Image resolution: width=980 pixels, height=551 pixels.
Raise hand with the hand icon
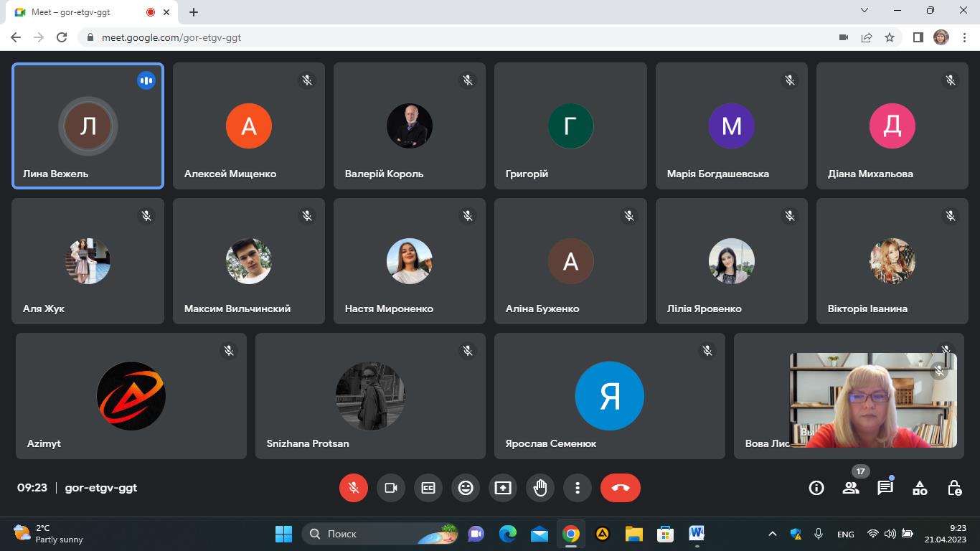540,488
